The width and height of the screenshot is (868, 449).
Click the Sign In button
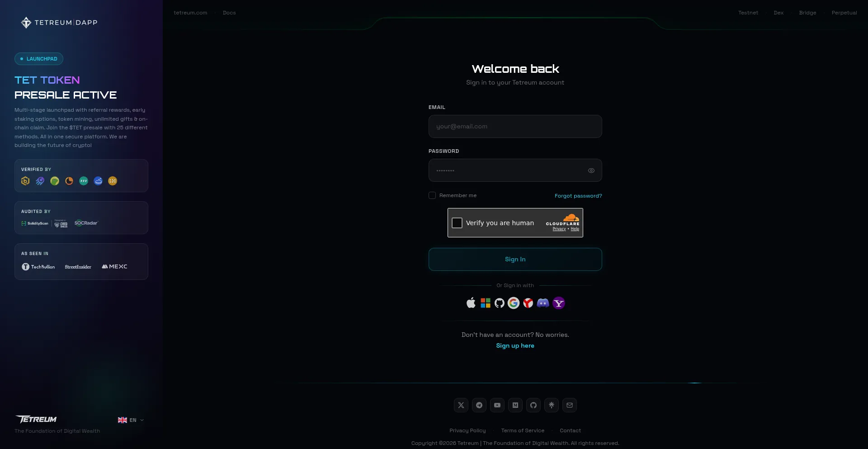pos(515,260)
